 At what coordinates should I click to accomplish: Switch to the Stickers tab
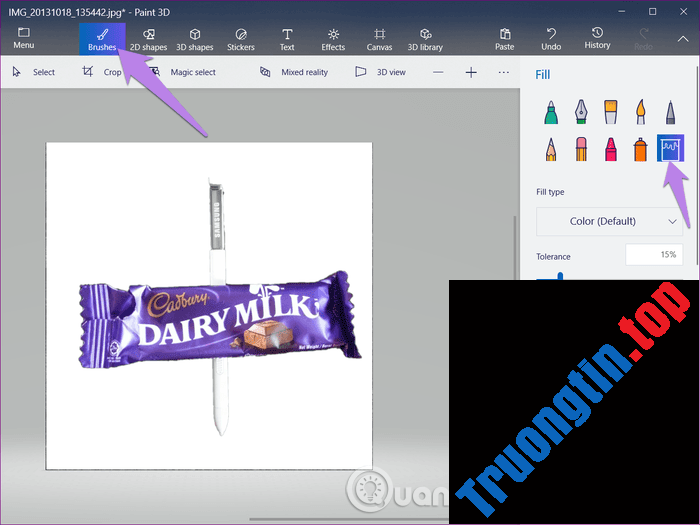tap(241, 39)
